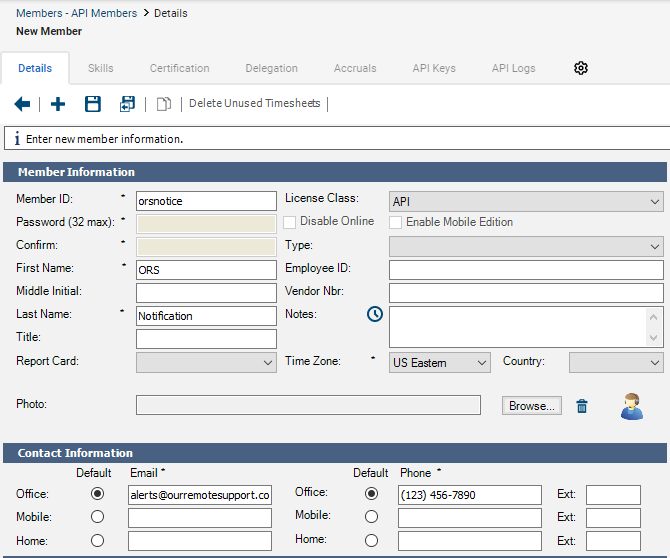Viewport: 670px width, 558px height.
Task: Click the Browse... photo button
Action: click(532, 406)
